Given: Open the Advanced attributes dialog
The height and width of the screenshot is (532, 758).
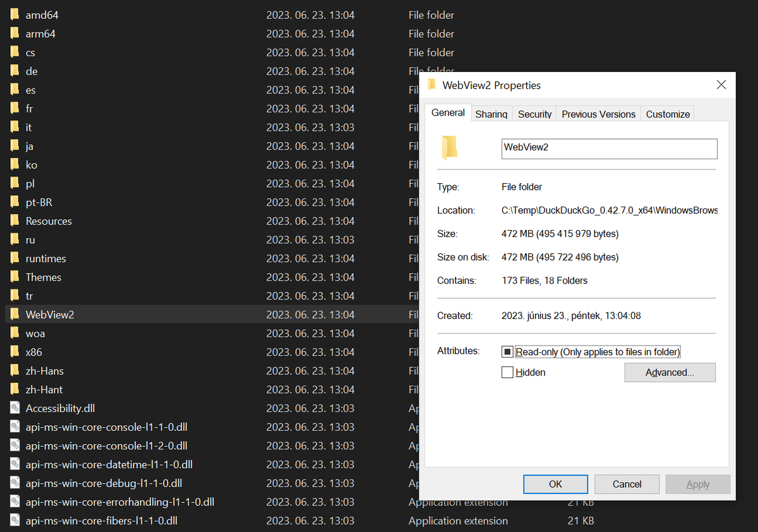Looking at the screenshot, I should tap(670, 373).
